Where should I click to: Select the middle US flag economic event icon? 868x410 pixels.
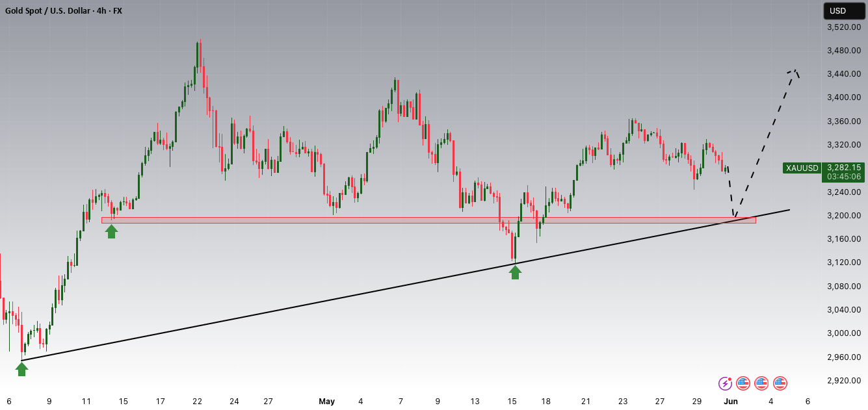762,383
